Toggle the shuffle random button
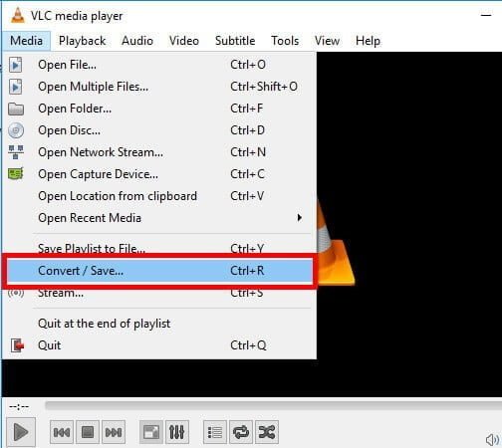The height and width of the screenshot is (448, 502). (x=267, y=432)
